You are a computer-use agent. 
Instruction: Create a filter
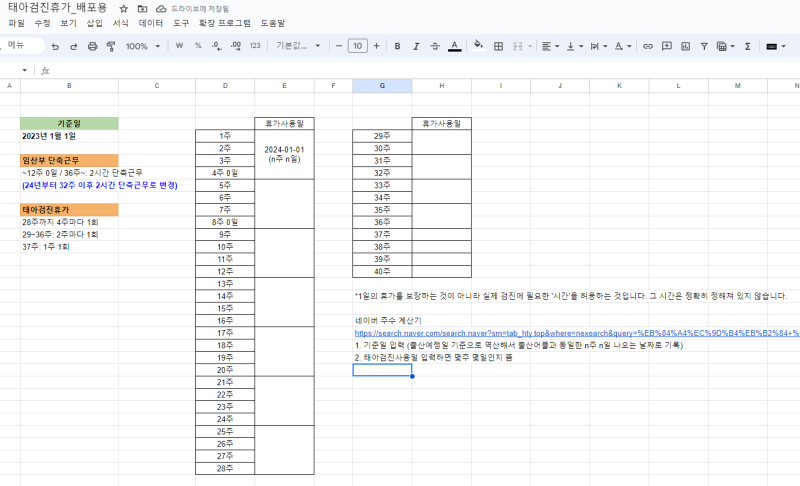[704, 46]
